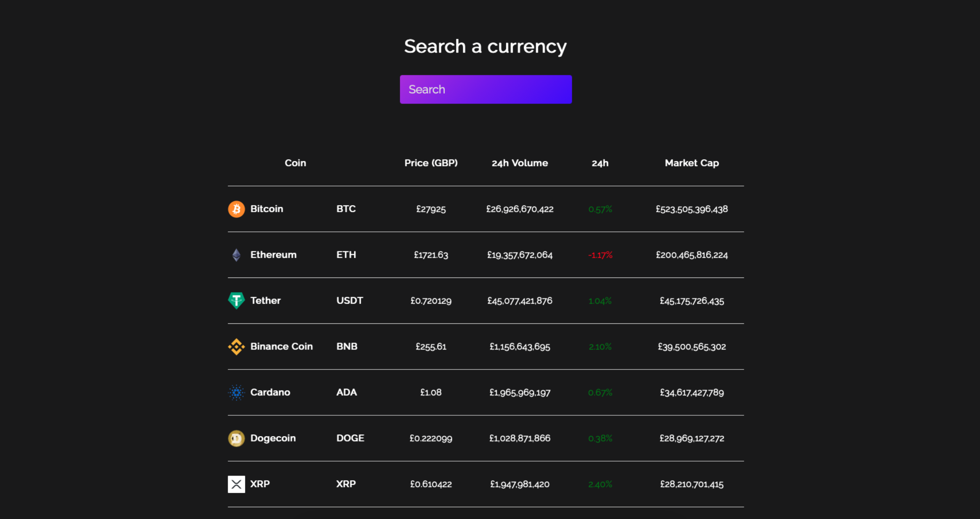Click Ethereum volume £19,357,672,064
This screenshot has height=519, width=980.
pyautogui.click(x=520, y=255)
